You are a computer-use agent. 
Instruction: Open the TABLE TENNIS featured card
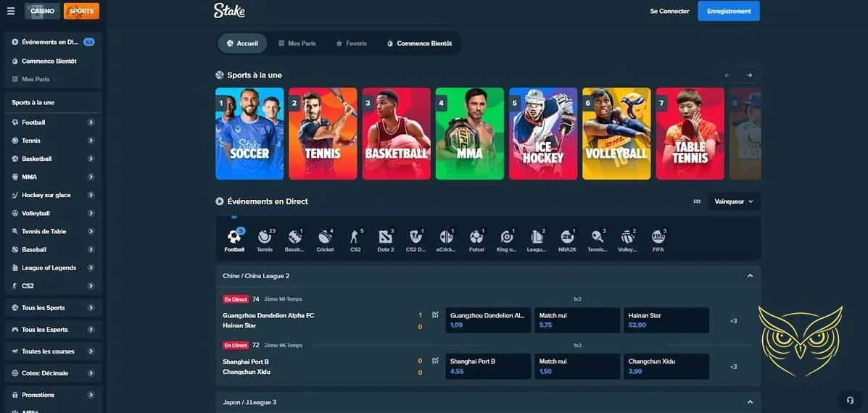(690, 134)
